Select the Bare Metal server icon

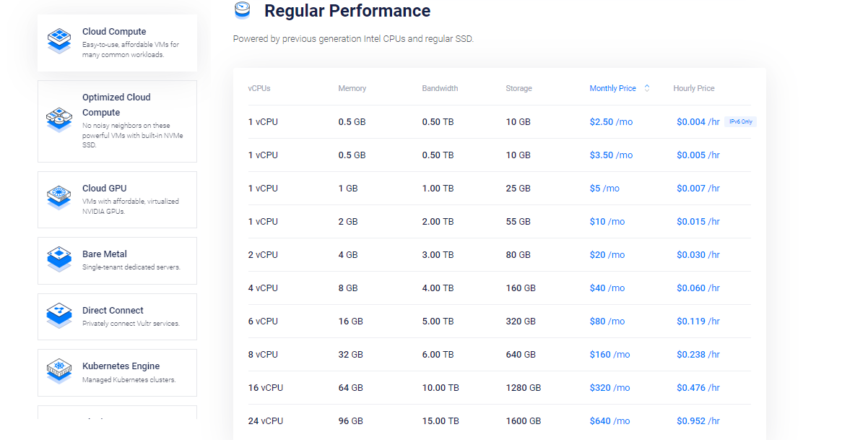click(x=58, y=259)
